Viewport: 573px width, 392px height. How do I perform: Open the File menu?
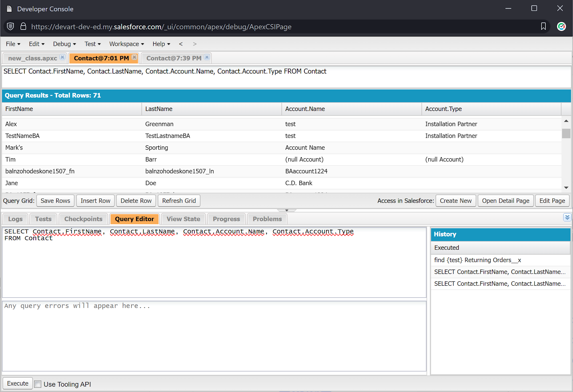pos(11,44)
